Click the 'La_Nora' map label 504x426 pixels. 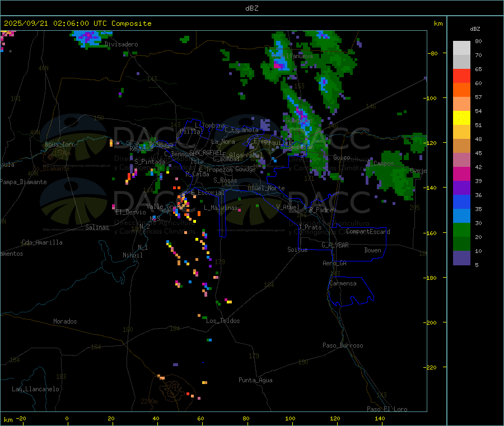(223, 142)
